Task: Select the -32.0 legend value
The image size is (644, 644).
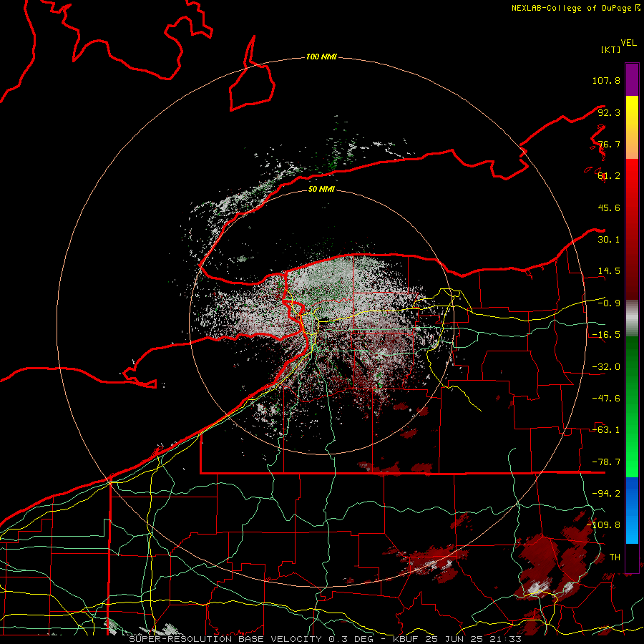Action: [606, 367]
